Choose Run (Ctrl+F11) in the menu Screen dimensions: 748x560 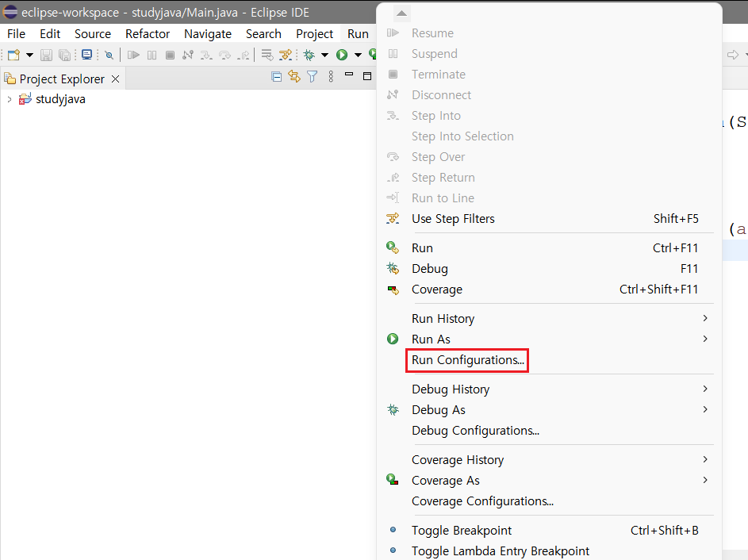549,248
